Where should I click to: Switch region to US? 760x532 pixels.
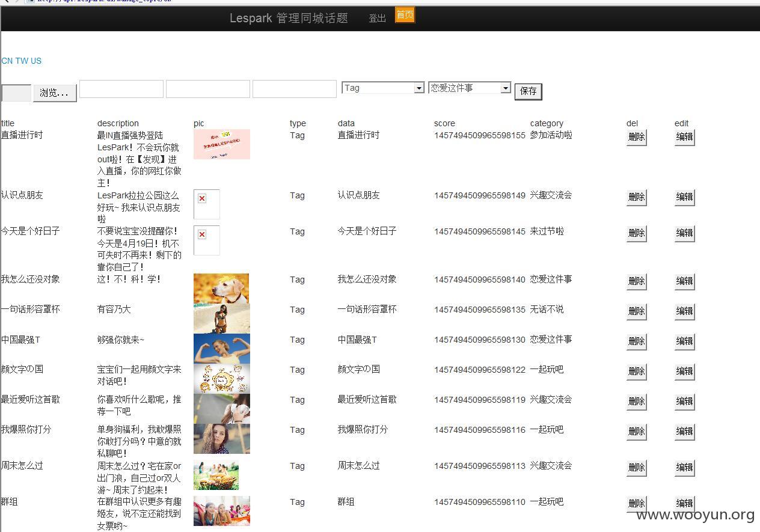tap(36, 61)
